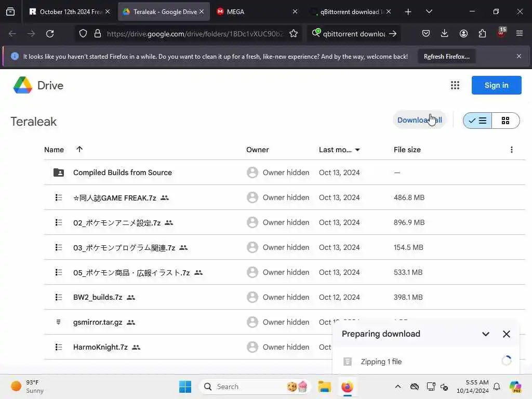Click the 93°F Sunny weather widget
Screen dimensions: 532x399
pos(27,387)
